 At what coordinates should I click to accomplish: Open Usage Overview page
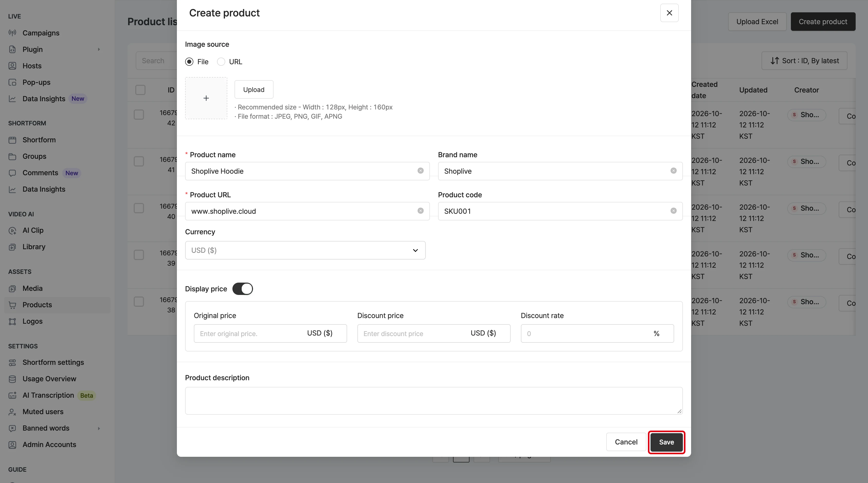49,379
